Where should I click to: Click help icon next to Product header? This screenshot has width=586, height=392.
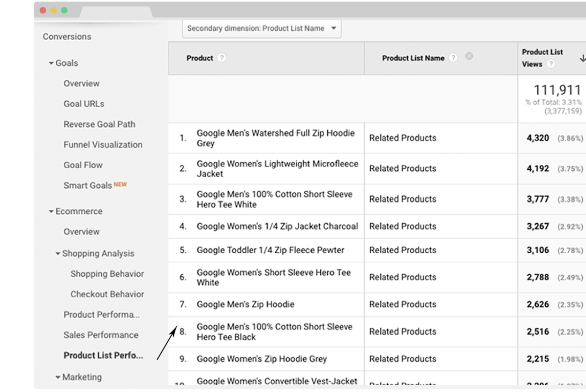point(222,58)
